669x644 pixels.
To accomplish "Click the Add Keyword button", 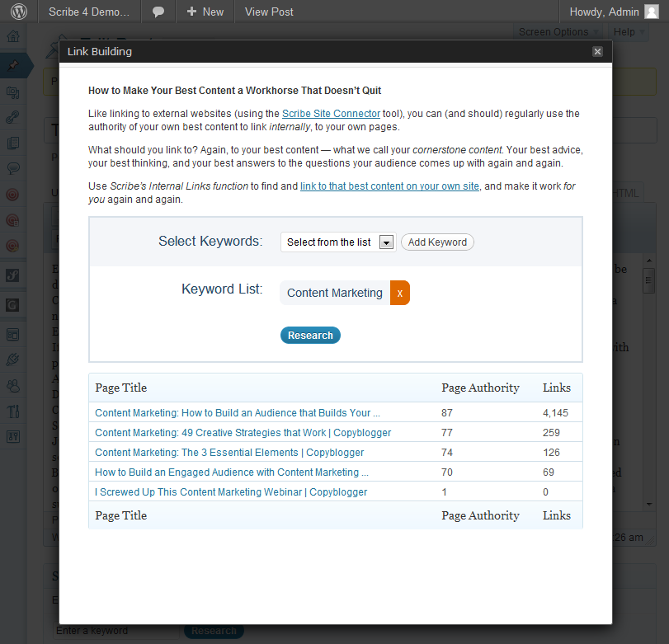I will pos(437,242).
